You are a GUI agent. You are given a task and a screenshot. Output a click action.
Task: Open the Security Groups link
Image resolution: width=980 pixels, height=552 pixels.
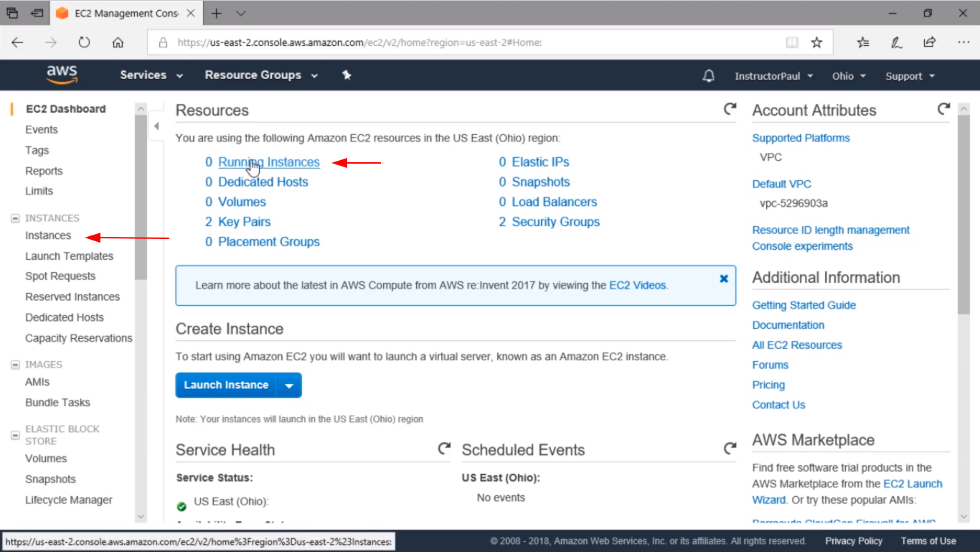(555, 222)
